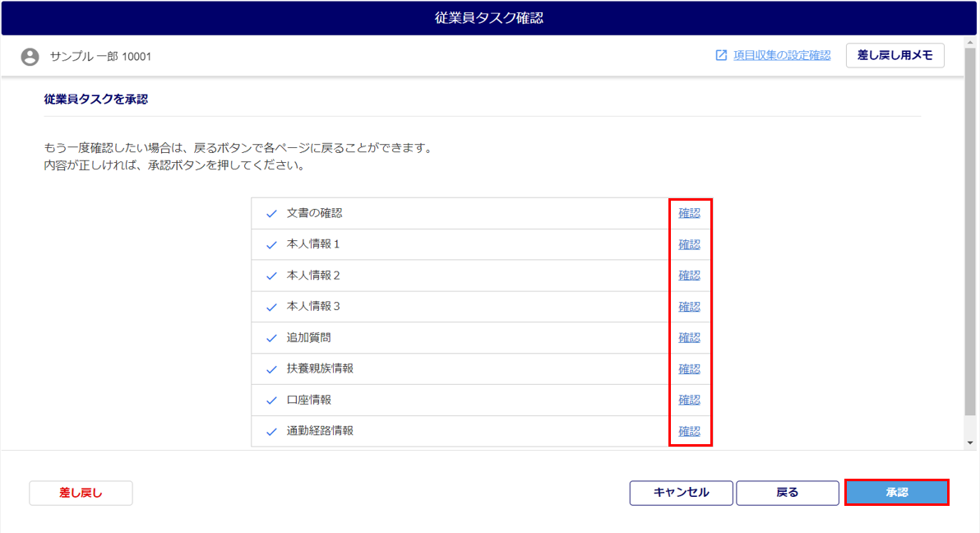The width and height of the screenshot is (980, 533).
Task: Click the 戻る button
Action: point(787,493)
